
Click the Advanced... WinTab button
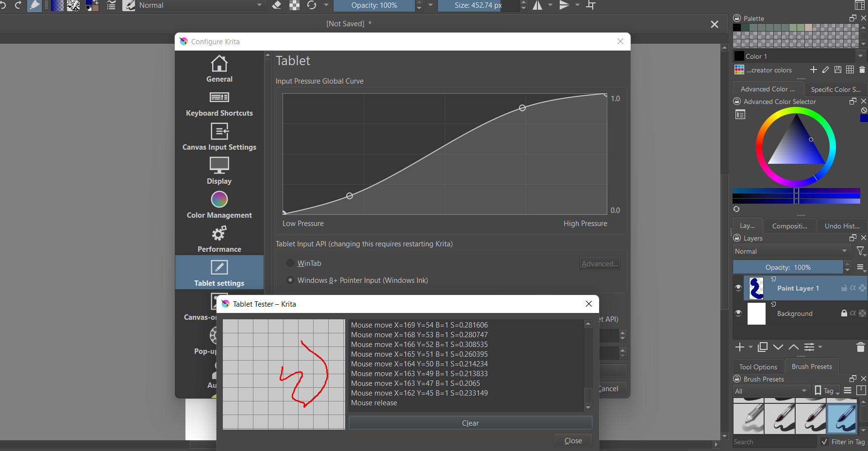[x=600, y=263]
